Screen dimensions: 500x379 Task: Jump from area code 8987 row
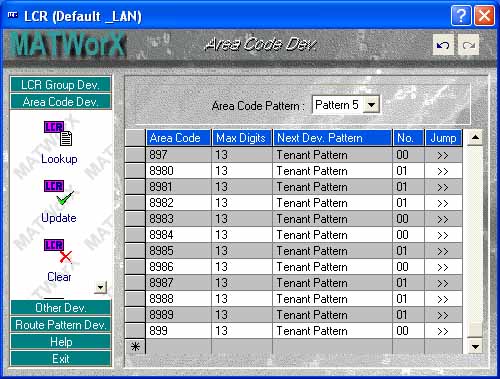443,283
